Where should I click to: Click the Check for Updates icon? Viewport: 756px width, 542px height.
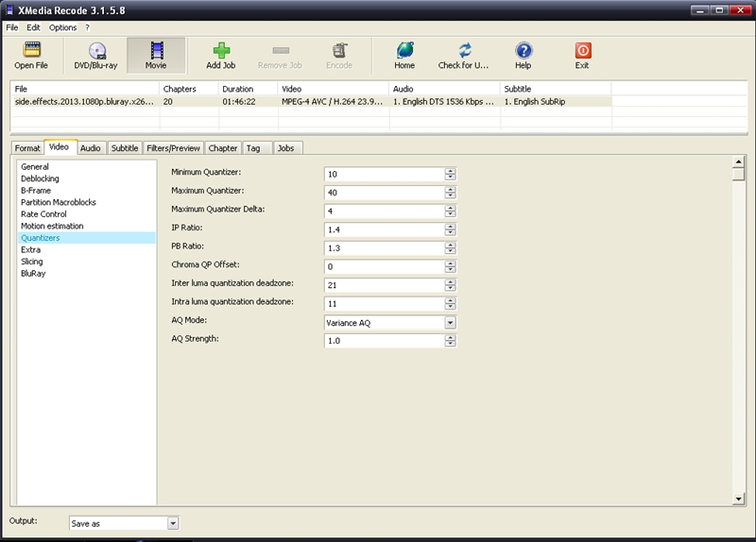[464, 50]
